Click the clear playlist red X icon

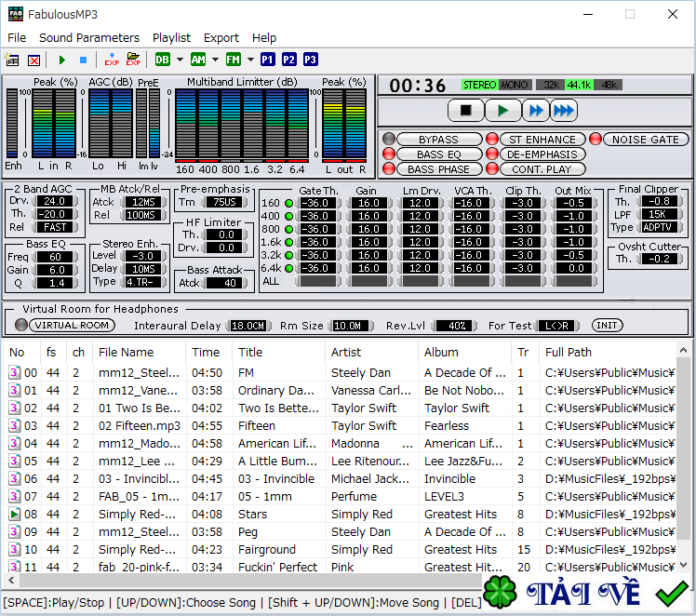(34, 60)
